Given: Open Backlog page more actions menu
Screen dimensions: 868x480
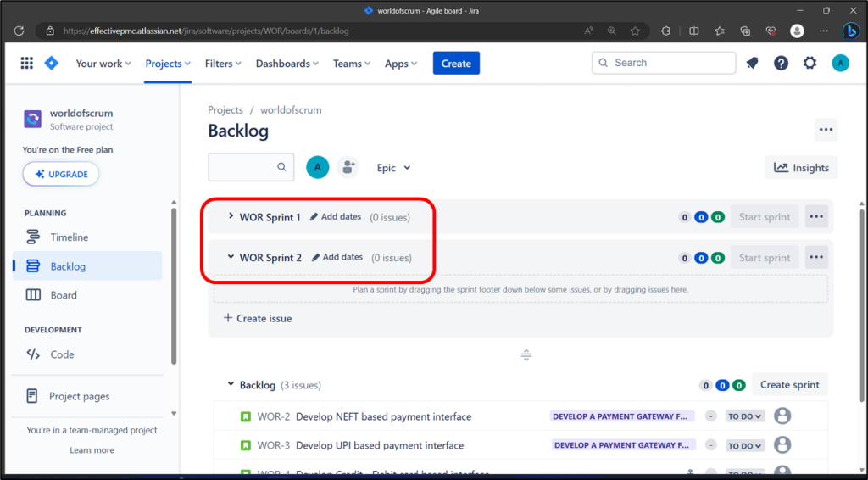Looking at the screenshot, I should click(x=826, y=130).
